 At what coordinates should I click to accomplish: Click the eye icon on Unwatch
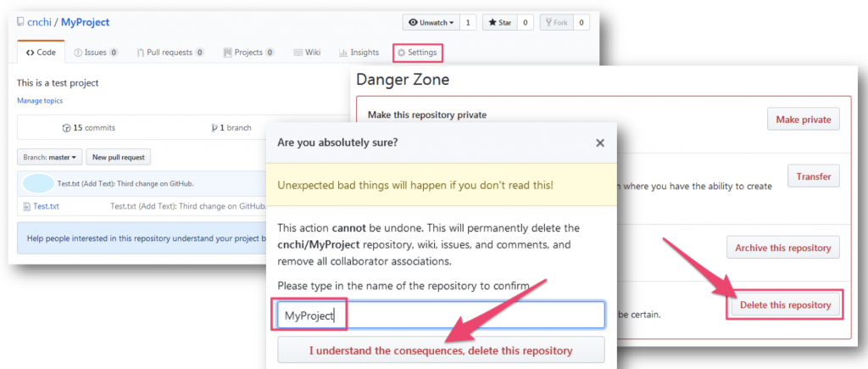coord(413,23)
